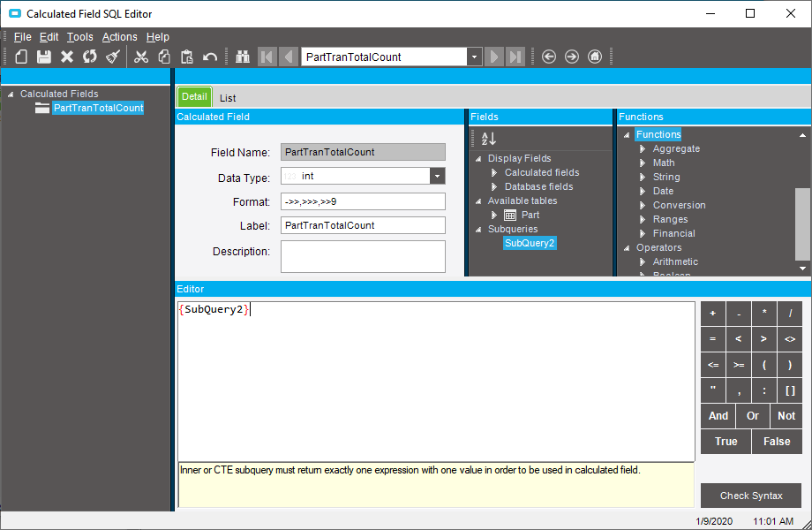The image size is (812, 530).
Task: Open the Data Type dropdown
Action: click(437, 177)
